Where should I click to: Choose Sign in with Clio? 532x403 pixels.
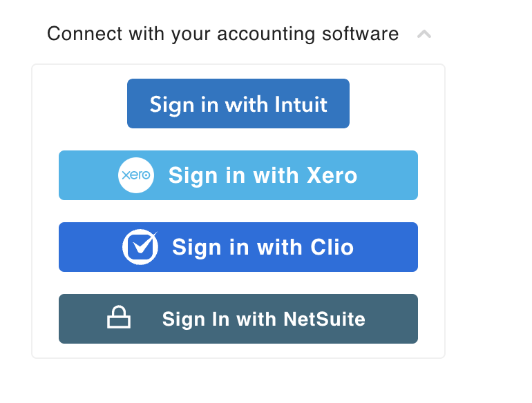click(x=238, y=247)
